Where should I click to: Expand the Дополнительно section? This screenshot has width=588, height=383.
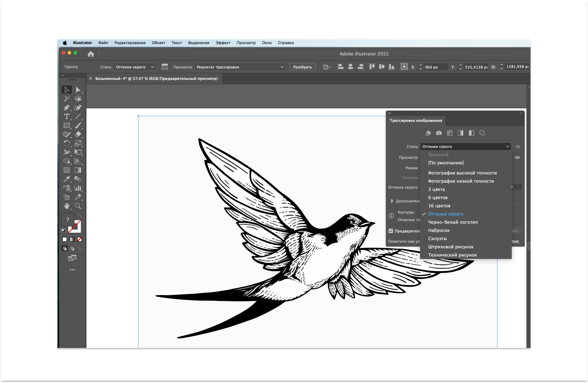coord(392,201)
